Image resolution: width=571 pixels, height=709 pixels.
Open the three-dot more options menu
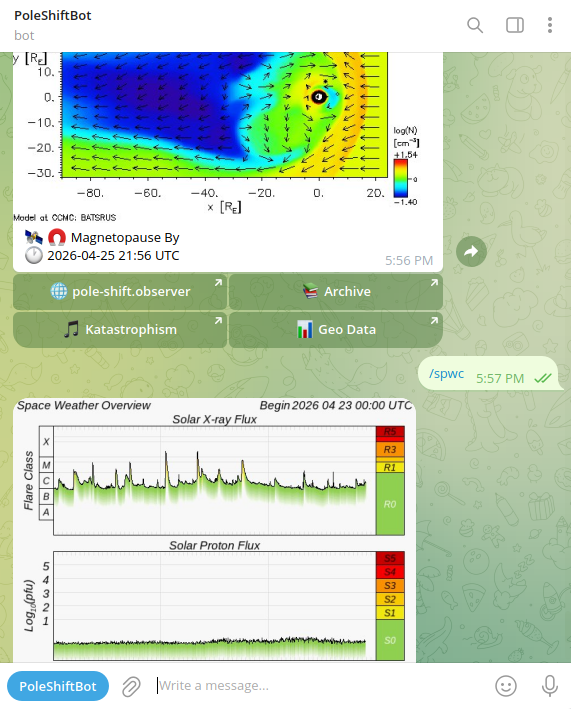point(550,25)
